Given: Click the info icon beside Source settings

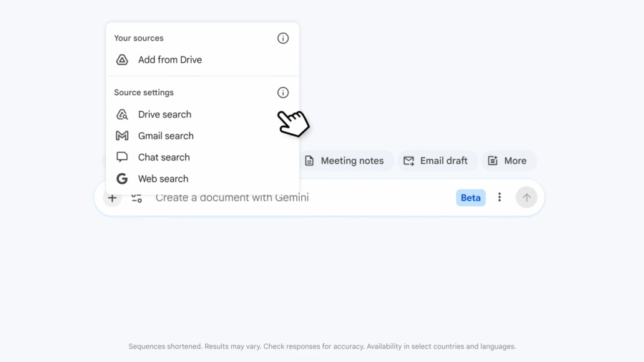Looking at the screenshot, I should pyautogui.click(x=283, y=93).
